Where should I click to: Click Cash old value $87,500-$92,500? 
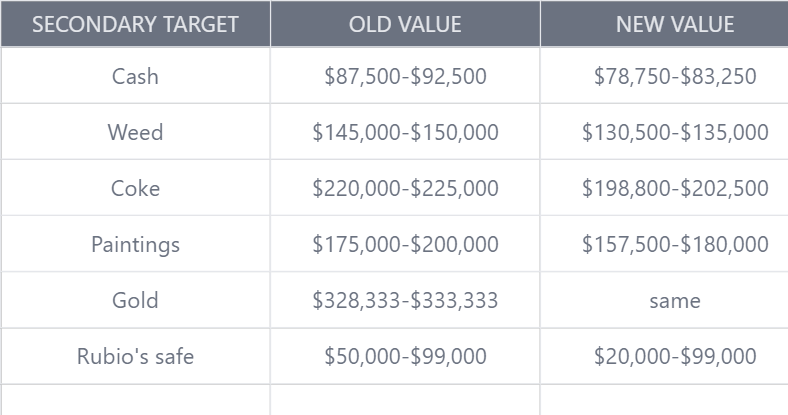[x=405, y=76]
